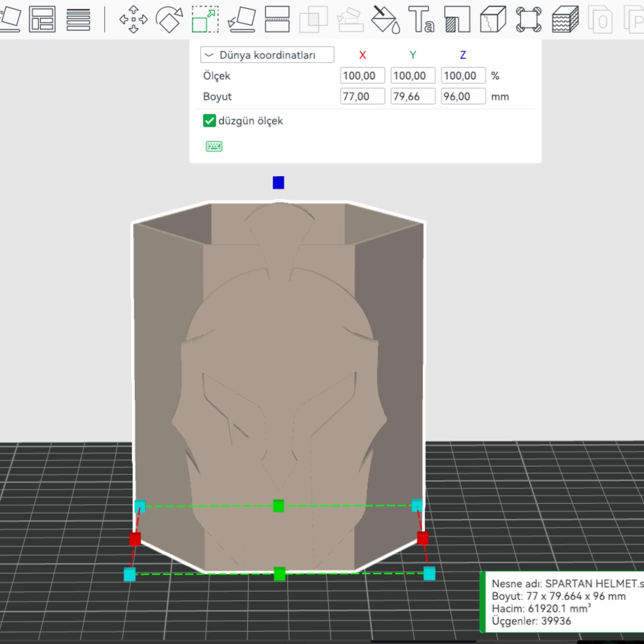Open the green keyboard shortcuts icon
Viewport: 644px width, 644px height.
pyautogui.click(x=214, y=146)
